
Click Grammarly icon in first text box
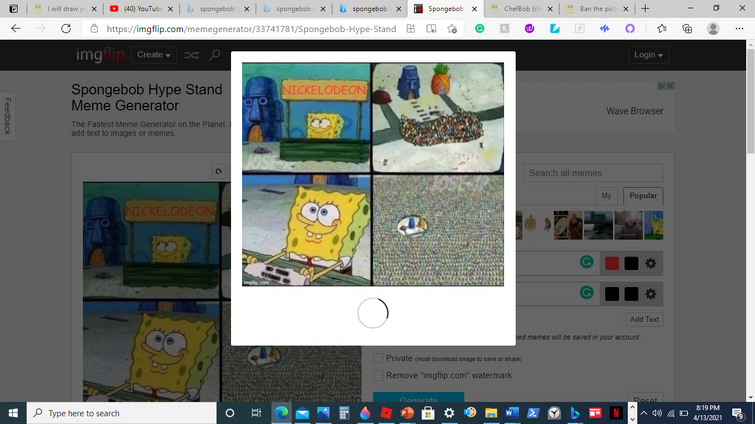click(x=586, y=262)
